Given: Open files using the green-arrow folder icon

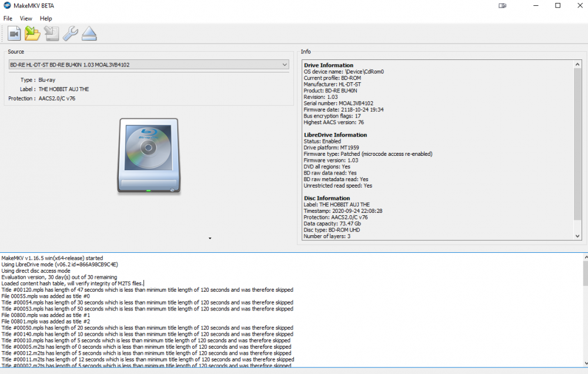Looking at the screenshot, I should pos(32,34).
